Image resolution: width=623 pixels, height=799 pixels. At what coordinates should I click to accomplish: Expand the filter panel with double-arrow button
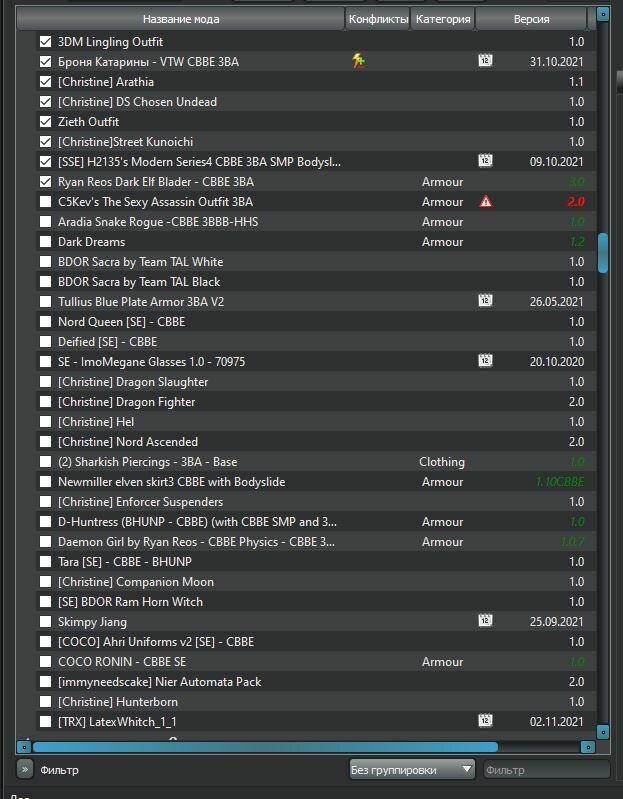24,769
